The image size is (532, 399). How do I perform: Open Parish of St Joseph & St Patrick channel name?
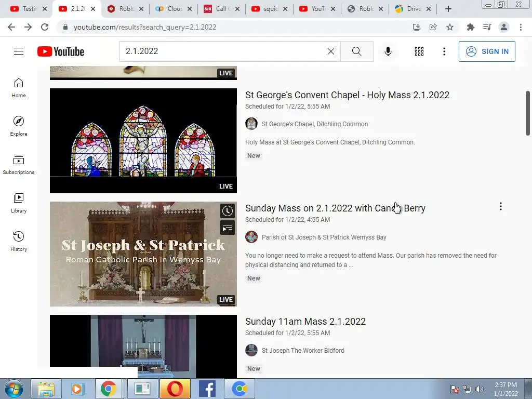tap(324, 237)
